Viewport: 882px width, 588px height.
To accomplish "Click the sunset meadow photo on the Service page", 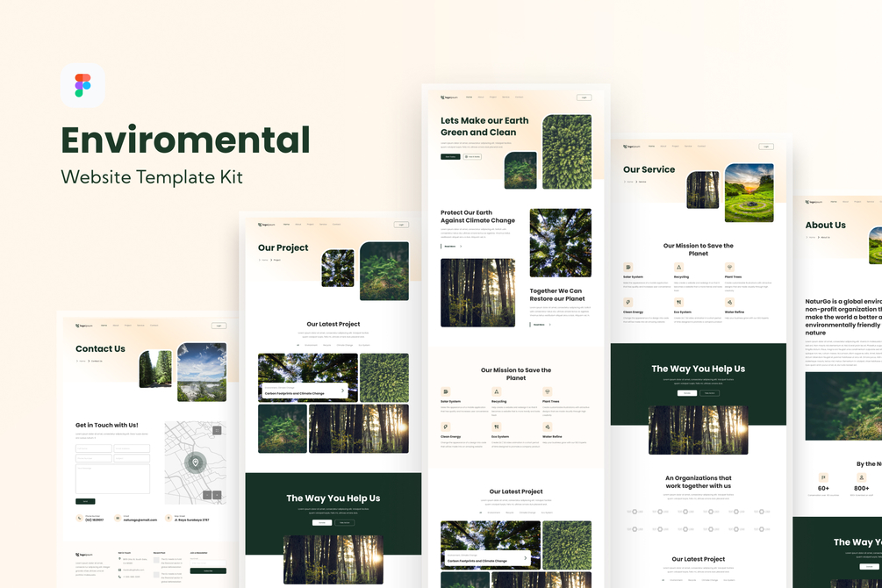I will 749,192.
